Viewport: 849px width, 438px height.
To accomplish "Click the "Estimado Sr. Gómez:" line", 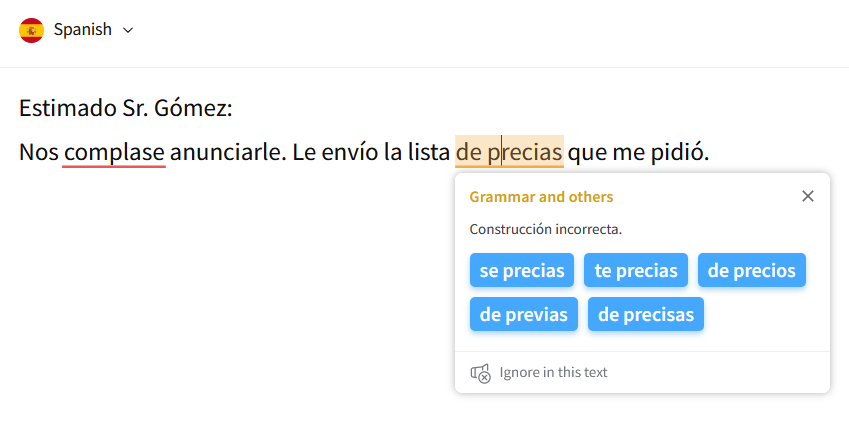I will pos(125,108).
